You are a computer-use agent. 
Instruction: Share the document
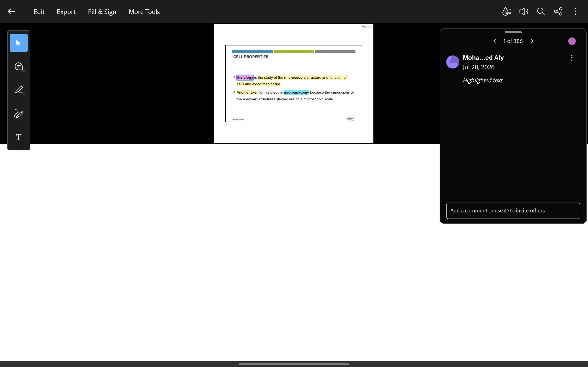point(558,11)
